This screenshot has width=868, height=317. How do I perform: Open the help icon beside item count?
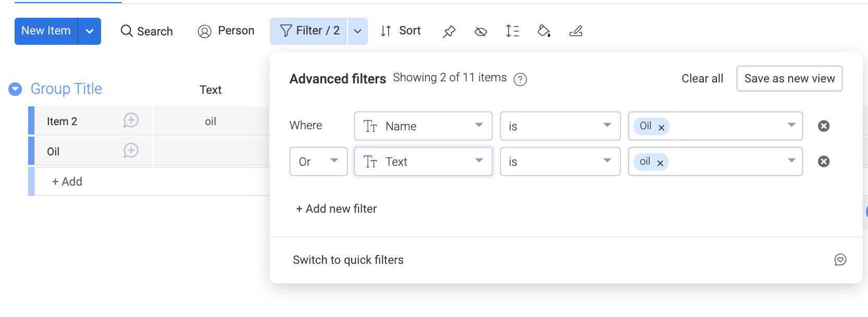tap(520, 79)
